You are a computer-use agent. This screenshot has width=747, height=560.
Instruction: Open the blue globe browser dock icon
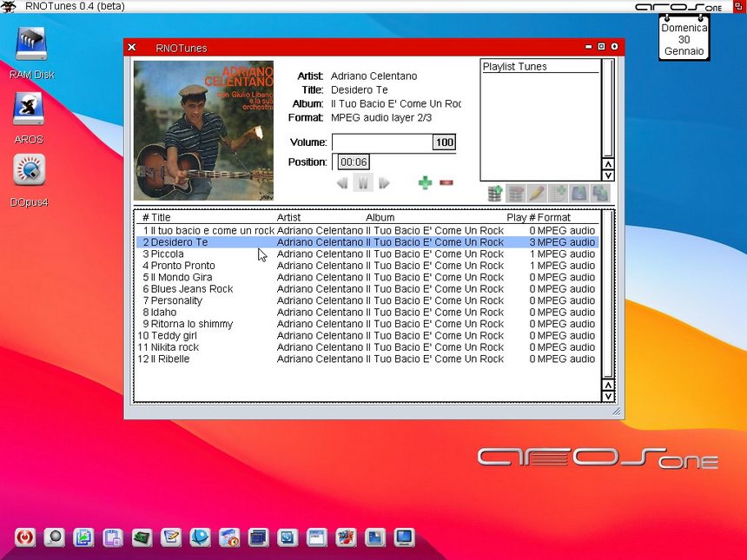point(200,537)
